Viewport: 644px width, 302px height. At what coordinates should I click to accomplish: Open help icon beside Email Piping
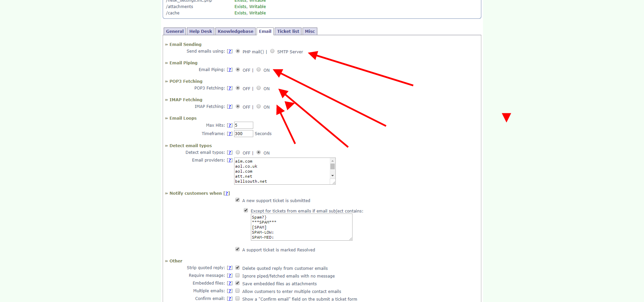[229, 70]
